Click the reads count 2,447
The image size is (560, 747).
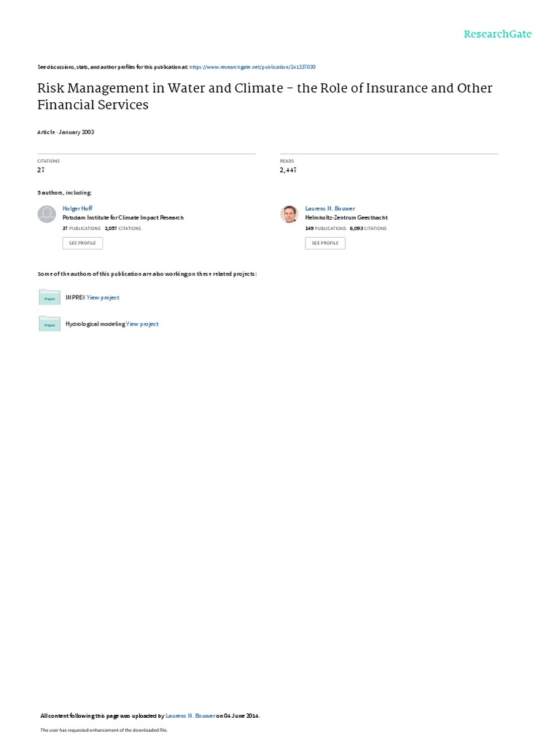click(x=288, y=170)
